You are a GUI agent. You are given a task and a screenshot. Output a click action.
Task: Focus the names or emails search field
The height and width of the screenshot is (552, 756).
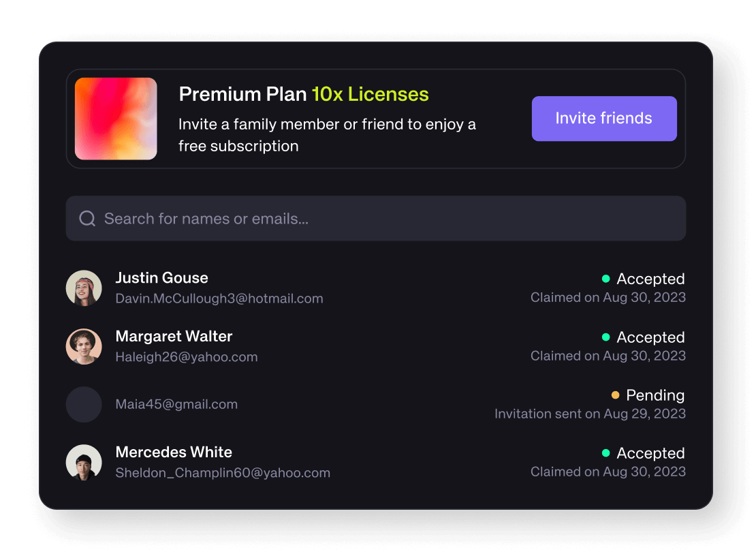click(388, 219)
